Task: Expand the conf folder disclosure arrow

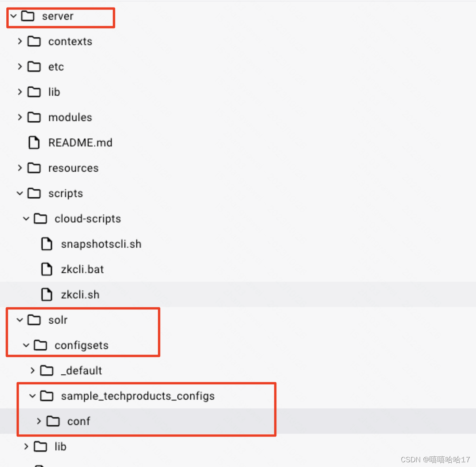Action: [38, 421]
